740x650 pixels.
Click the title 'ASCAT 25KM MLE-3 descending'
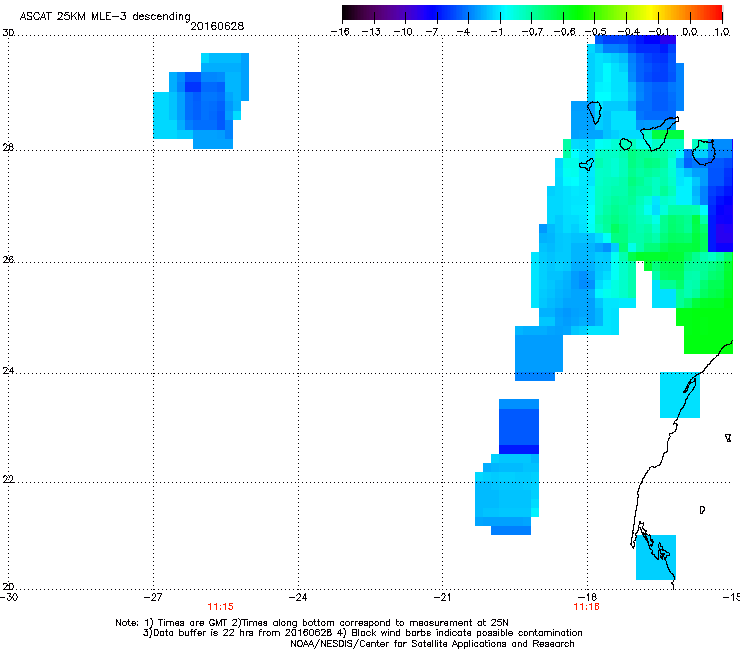tap(105, 16)
